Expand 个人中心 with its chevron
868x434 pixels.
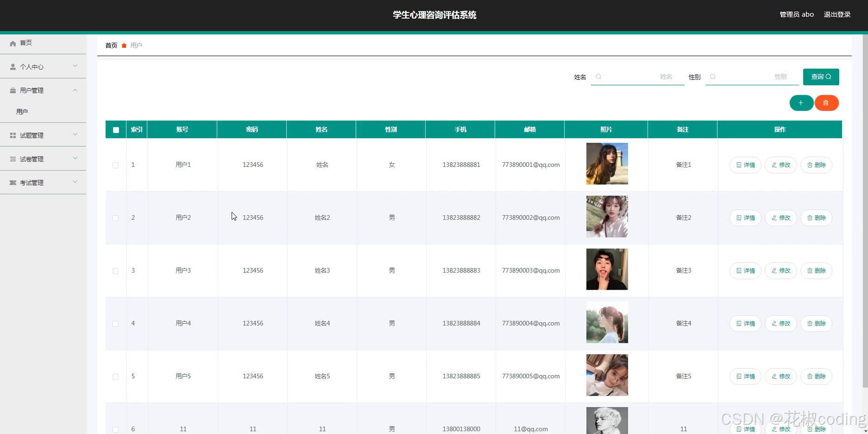point(75,66)
